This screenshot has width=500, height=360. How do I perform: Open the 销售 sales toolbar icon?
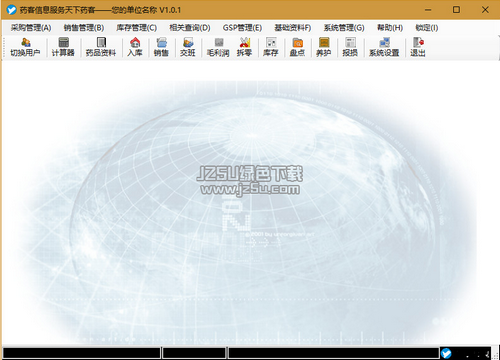[x=161, y=47]
